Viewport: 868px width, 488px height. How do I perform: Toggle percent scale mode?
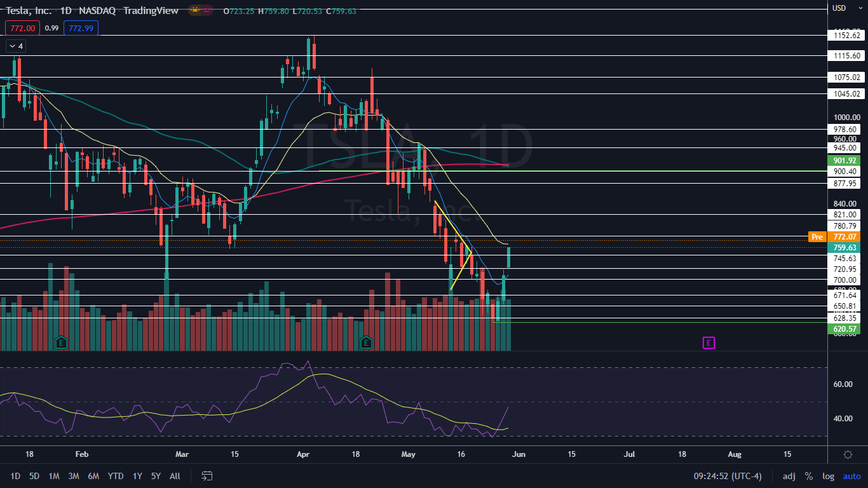(808, 476)
